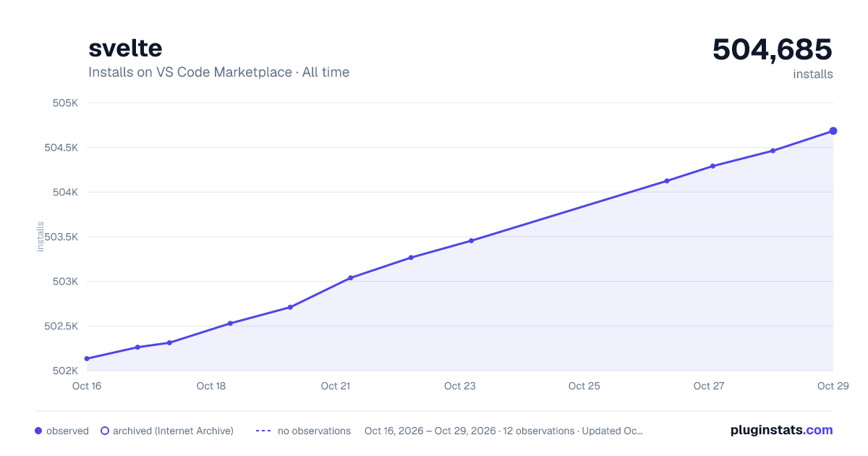Click 'Installs on VS Code Marketplace · All time'
868x456 pixels.
[218, 72]
